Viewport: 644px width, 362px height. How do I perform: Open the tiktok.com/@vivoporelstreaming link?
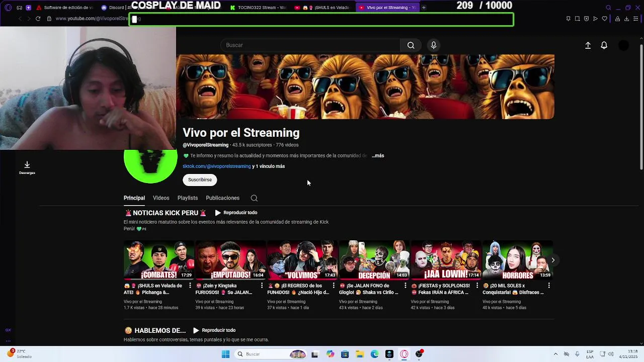coord(216,166)
